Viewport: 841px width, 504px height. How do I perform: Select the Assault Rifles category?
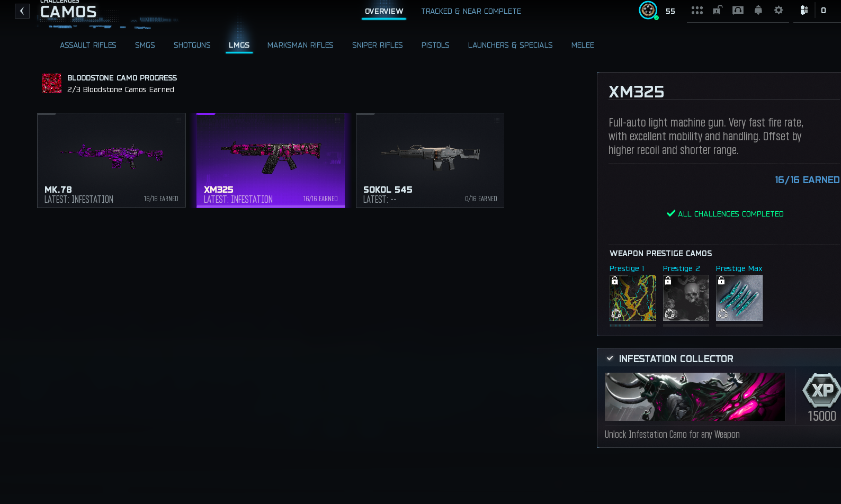click(88, 45)
